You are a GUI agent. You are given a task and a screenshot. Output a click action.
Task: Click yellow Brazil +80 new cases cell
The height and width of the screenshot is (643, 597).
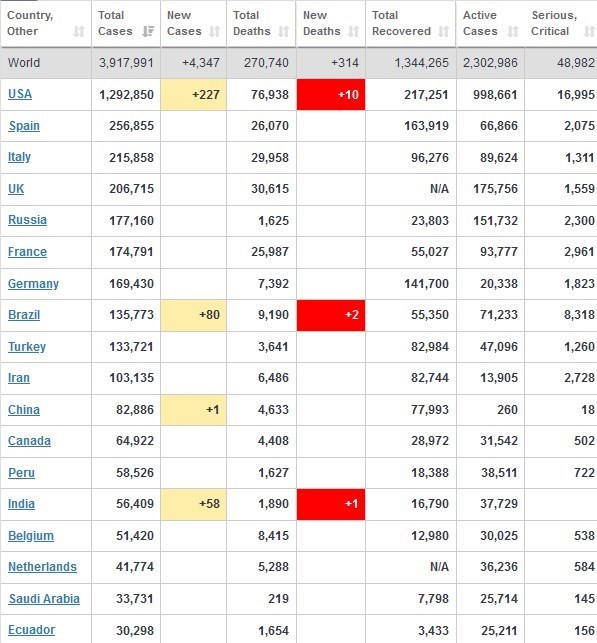(194, 315)
